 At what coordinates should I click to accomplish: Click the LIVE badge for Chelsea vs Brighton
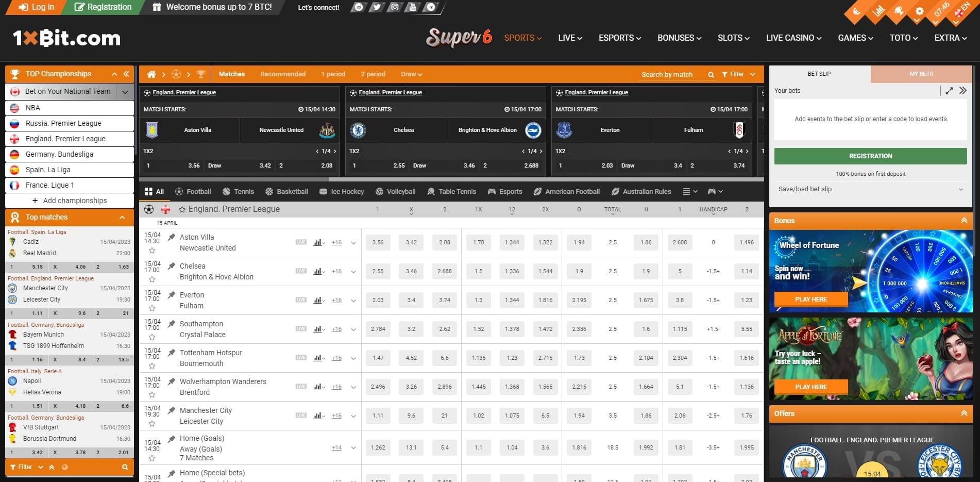[x=301, y=271]
